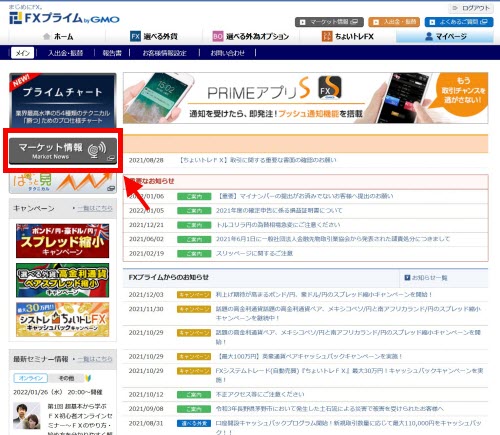
Task: Click the PRIME app S icon
Action: 330,88
